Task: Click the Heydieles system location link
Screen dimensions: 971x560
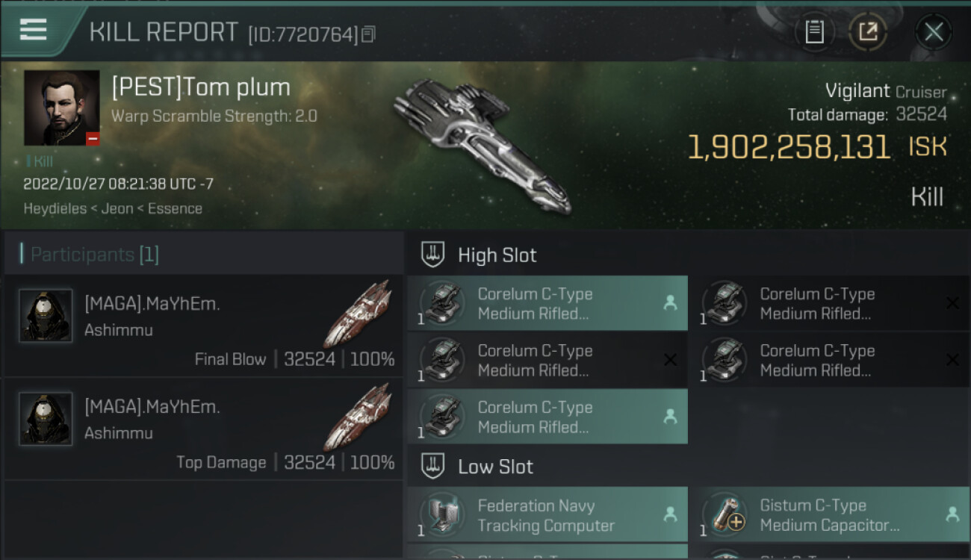Action: point(55,208)
